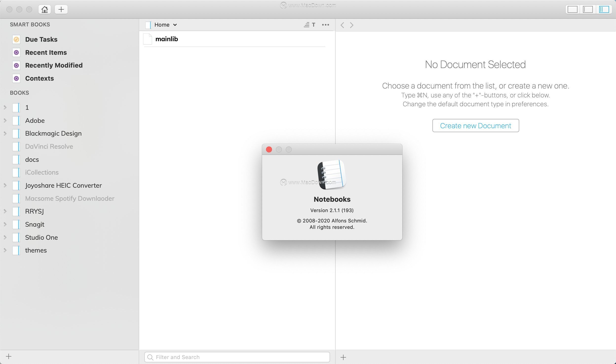
Task: Click the Contexts purple gear icon
Action: click(x=16, y=78)
